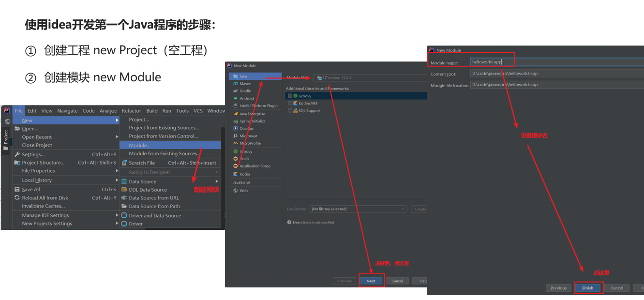Enable the SQL Support checkbox
Screen dimensions: 644x300
point(290,110)
